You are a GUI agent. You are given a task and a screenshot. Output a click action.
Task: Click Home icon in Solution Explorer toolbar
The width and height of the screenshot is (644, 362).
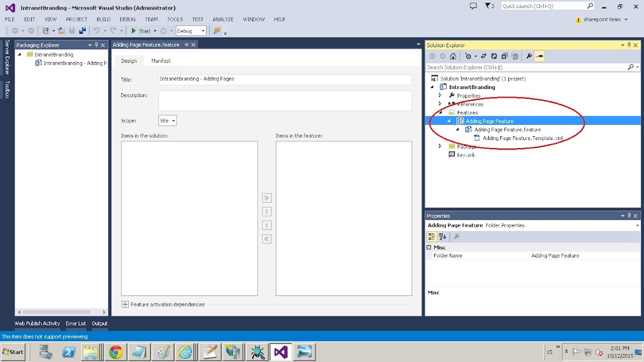[x=453, y=56]
